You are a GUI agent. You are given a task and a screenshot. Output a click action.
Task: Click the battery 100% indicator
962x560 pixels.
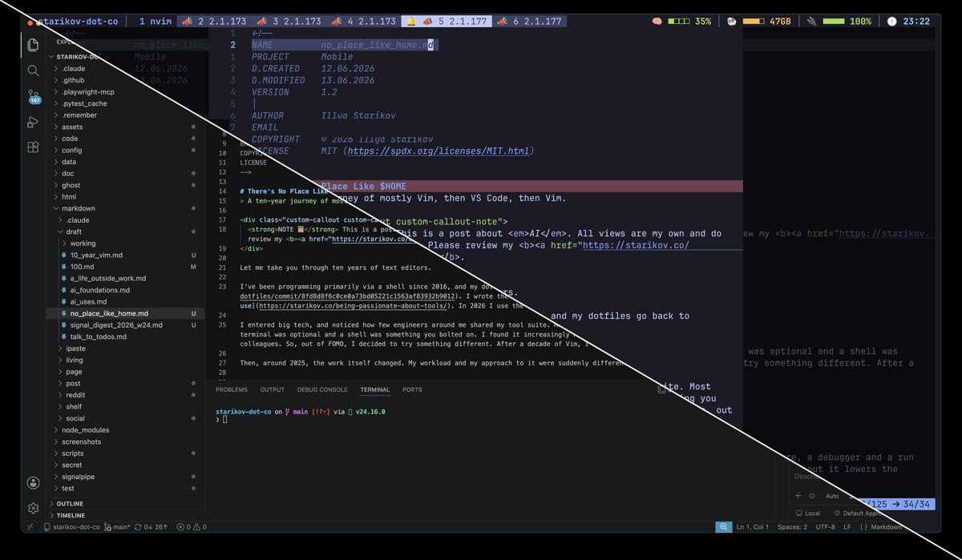(839, 22)
